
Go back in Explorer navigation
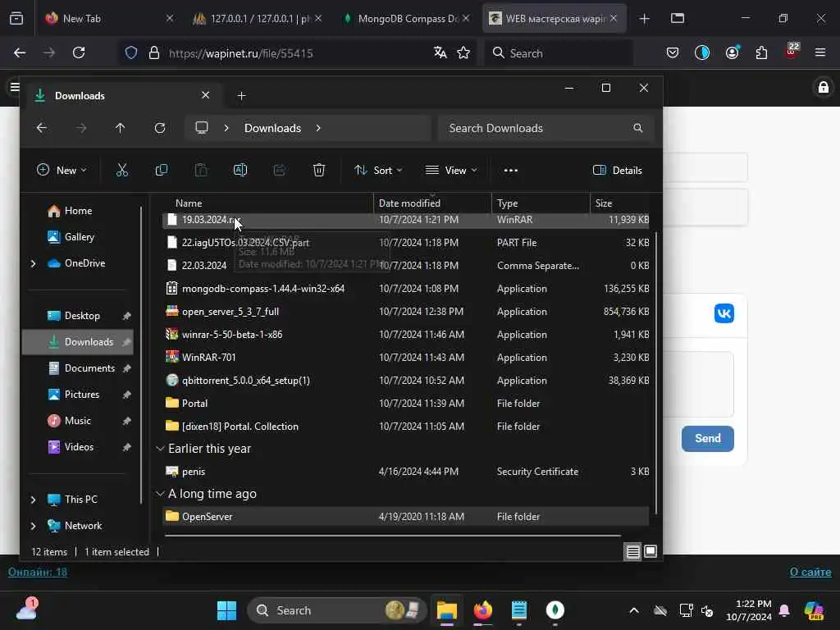pyautogui.click(x=42, y=128)
